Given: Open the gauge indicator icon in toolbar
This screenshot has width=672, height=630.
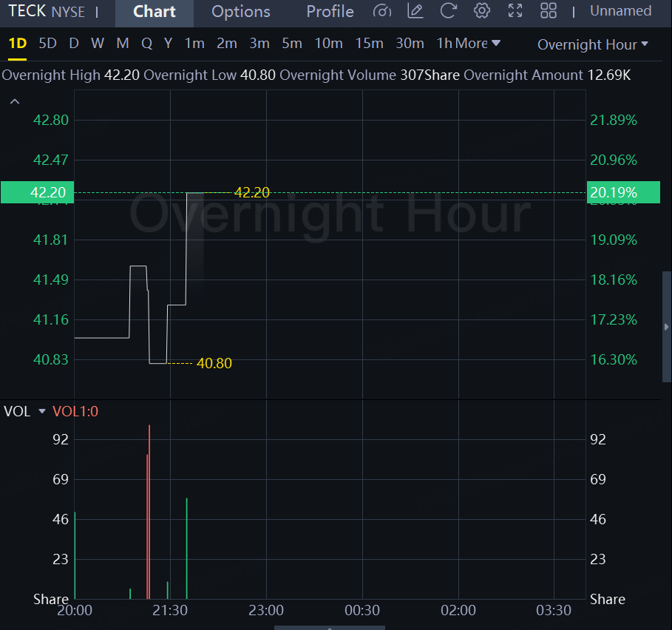Looking at the screenshot, I should pyautogui.click(x=381, y=11).
